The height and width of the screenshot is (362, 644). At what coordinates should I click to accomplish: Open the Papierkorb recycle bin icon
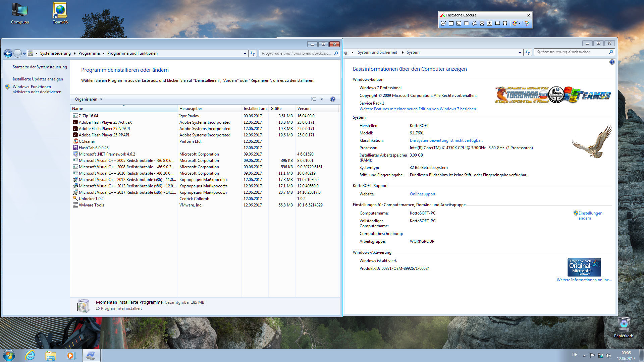624,327
